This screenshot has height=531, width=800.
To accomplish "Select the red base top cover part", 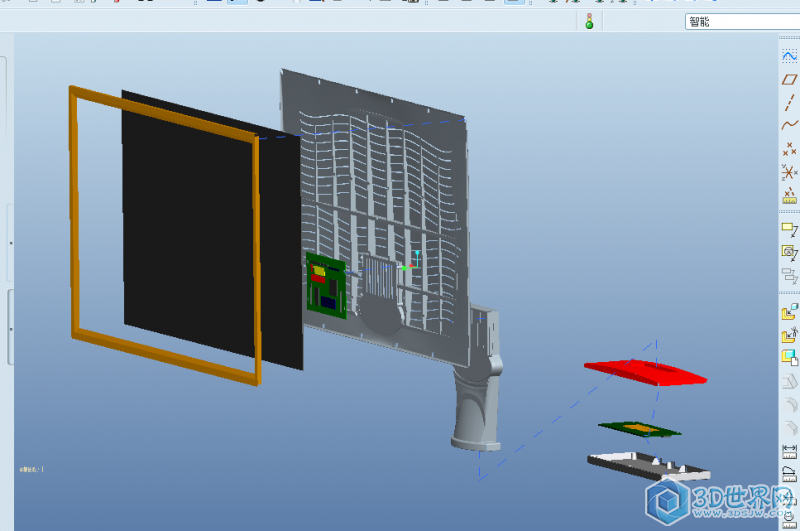I will (645, 372).
